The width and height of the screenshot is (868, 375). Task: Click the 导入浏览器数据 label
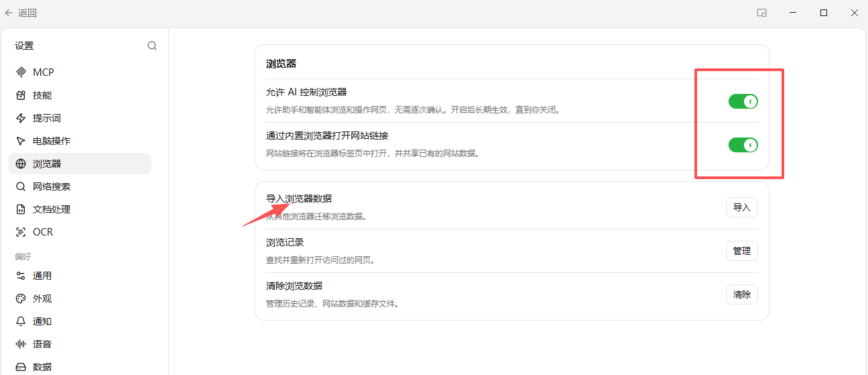coord(299,199)
